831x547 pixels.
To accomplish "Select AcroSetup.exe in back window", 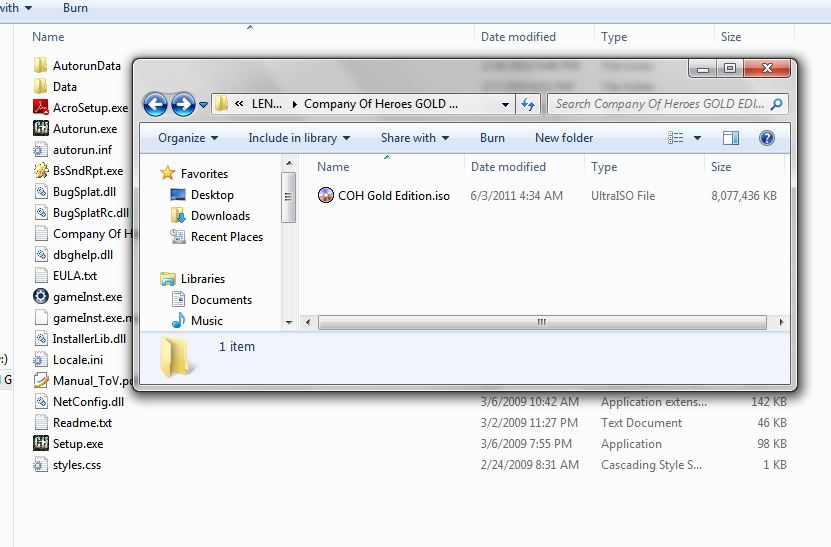I will (x=81, y=108).
